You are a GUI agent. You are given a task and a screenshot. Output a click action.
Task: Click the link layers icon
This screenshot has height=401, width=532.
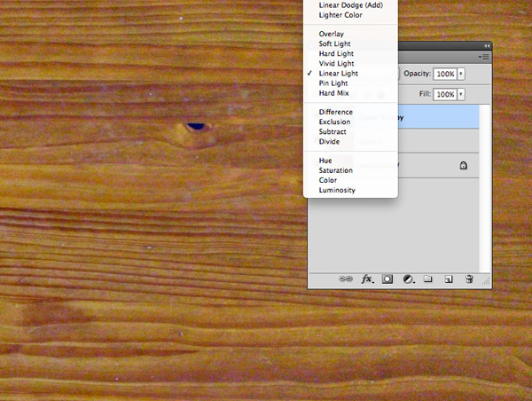[x=348, y=279]
